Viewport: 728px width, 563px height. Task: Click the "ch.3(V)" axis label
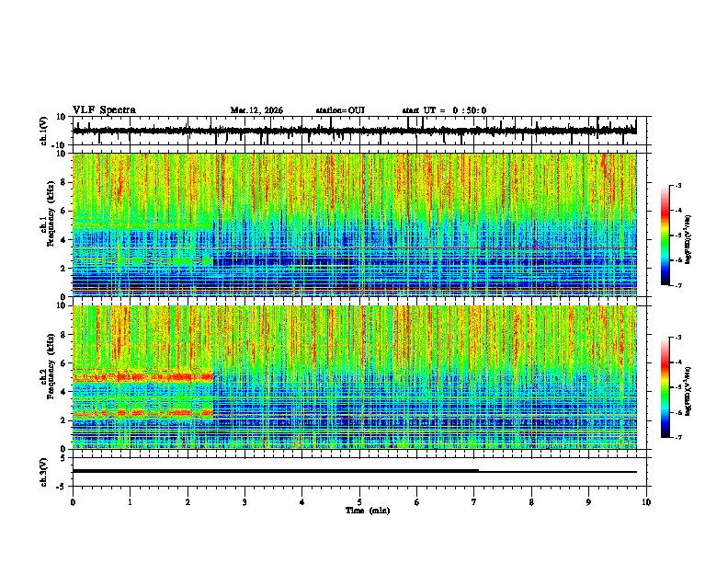pos(44,472)
